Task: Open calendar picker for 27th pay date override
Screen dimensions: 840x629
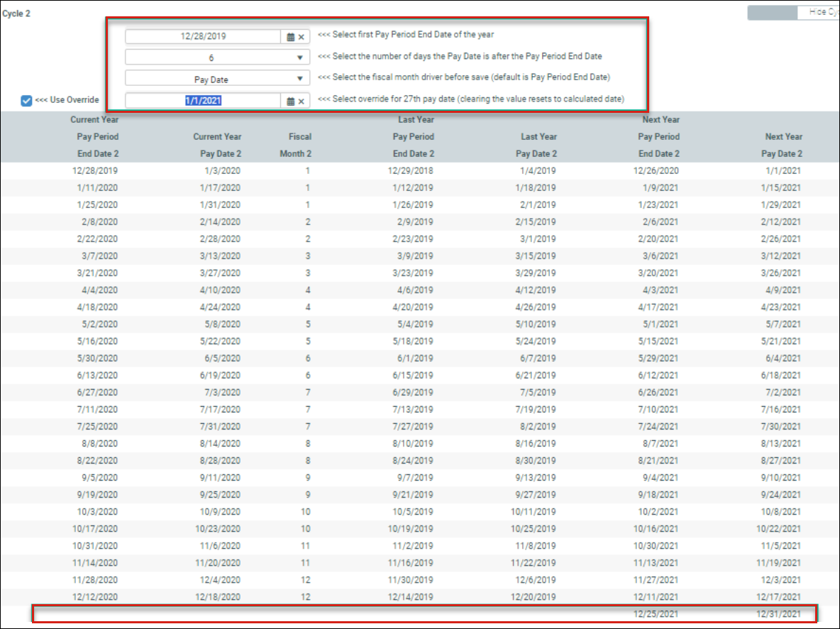Action: [x=290, y=102]
